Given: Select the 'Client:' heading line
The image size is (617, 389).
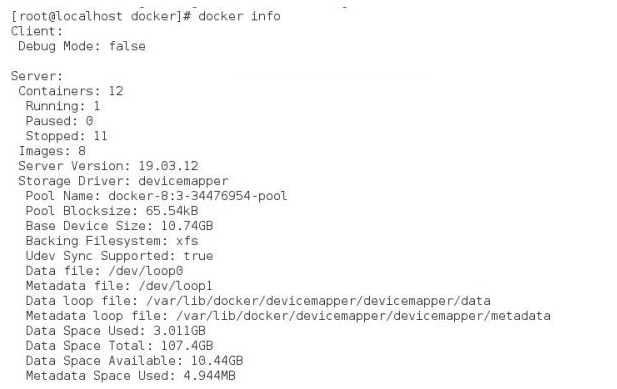Looking at the screenshot, I should tap(37, 31).
